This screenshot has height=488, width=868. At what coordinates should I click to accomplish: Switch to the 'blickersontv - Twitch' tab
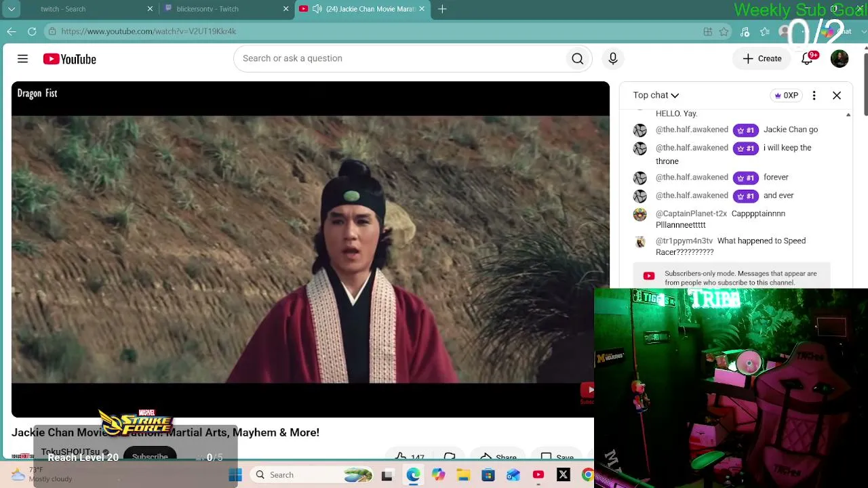click(226, 9)
